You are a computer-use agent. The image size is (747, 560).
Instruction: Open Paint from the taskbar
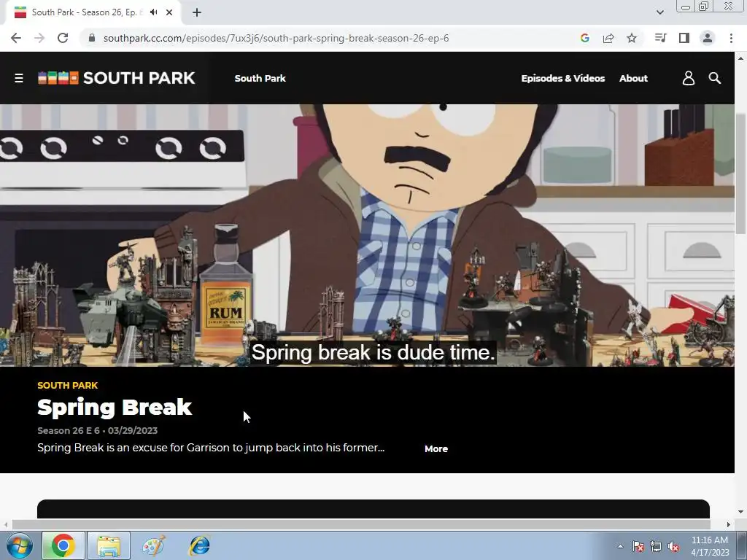point(154,545)
